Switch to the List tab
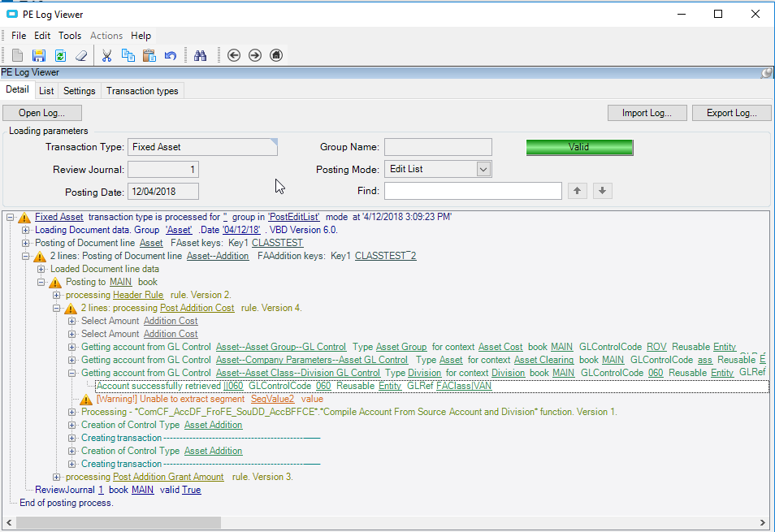 tap(46, 91)
